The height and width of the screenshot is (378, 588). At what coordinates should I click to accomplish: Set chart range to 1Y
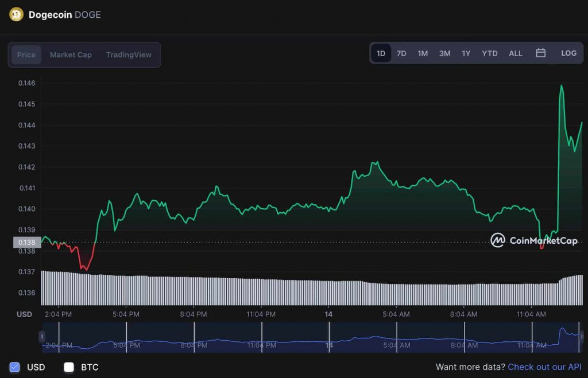(x=466, y=53)
